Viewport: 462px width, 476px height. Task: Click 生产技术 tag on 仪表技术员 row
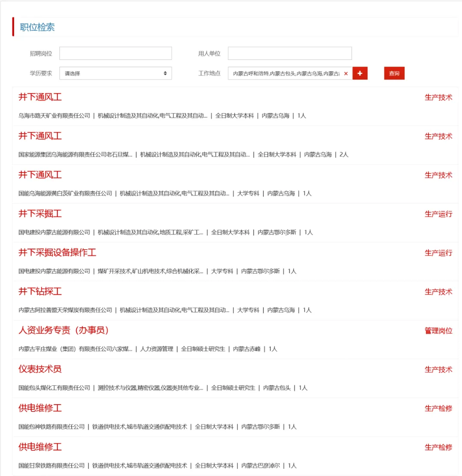click(438, 370)
